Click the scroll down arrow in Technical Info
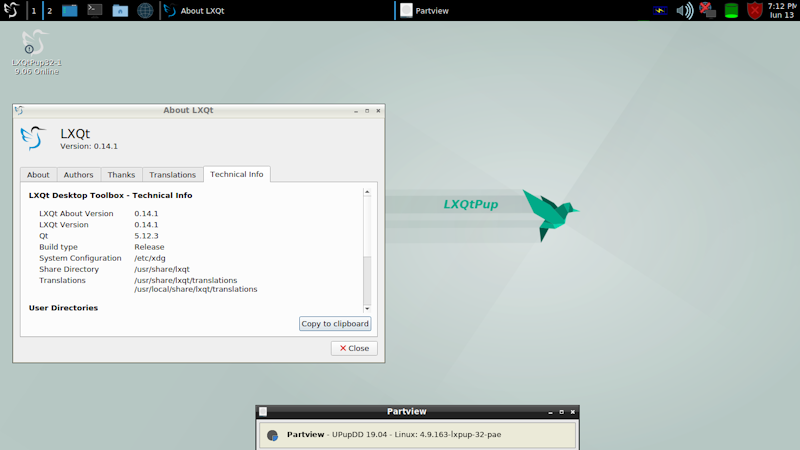The width and height of the screenshot is (800, 450). point(367,308)
